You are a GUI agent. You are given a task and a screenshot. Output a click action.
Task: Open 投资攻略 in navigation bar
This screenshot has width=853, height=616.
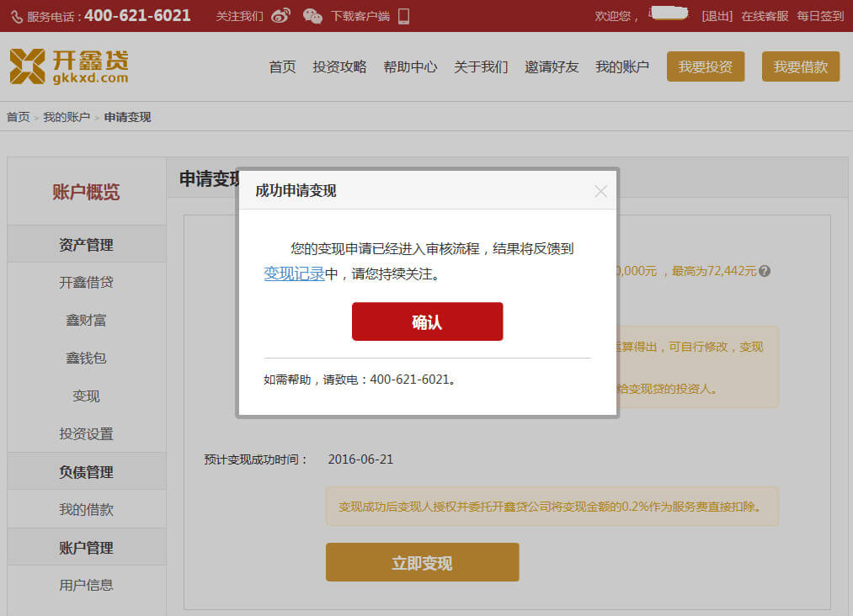coord(339,67)
